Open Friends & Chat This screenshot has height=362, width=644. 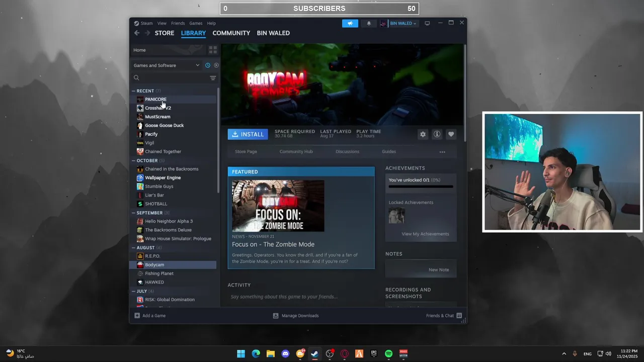[x=444, y=316]
